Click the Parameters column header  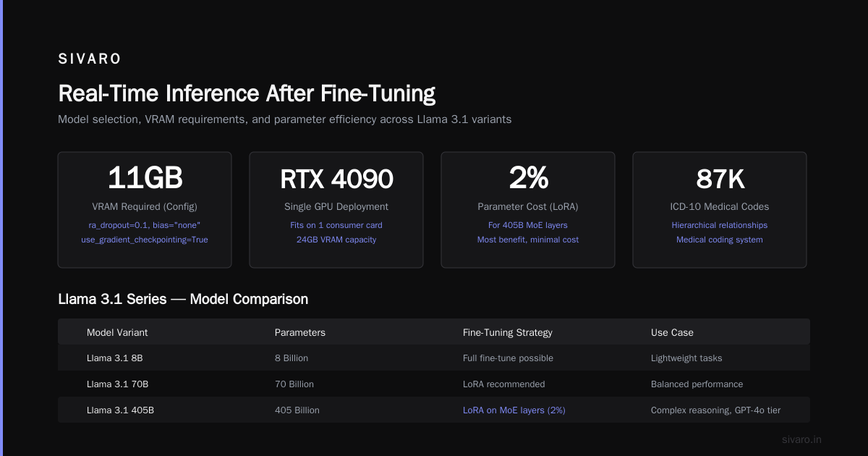coord(300,332)
